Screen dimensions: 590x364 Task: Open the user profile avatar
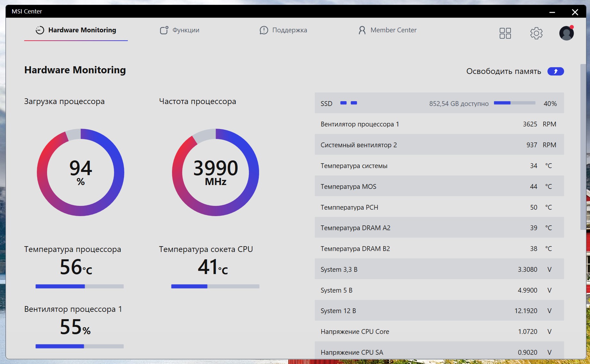click(566, 33)
